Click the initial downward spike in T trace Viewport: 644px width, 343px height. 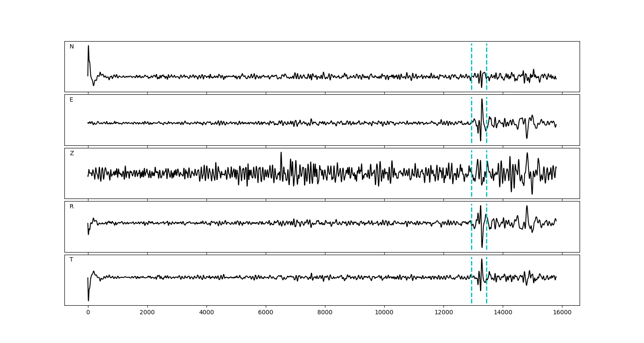tap(88, 300)
